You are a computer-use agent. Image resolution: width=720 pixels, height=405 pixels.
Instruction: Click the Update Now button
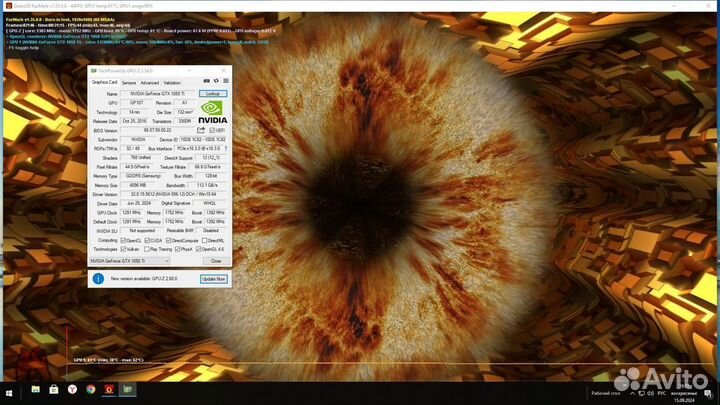pos(213,279)
